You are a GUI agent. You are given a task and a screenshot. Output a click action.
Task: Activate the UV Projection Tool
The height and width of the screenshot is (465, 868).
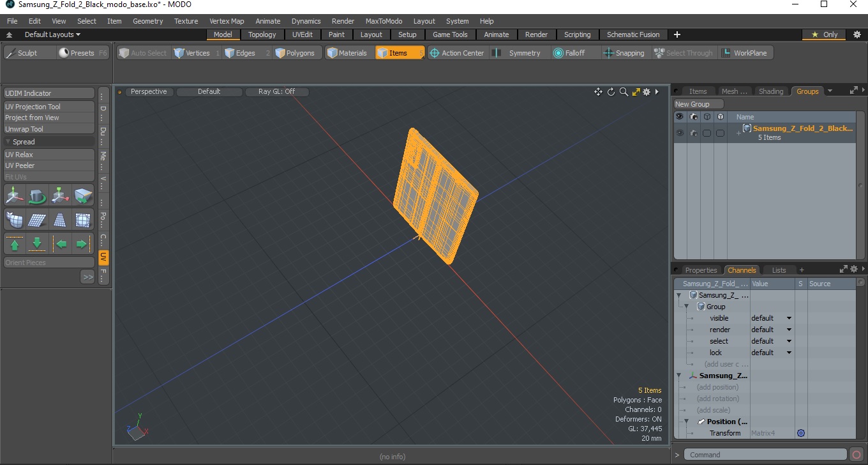click(49, 107)
